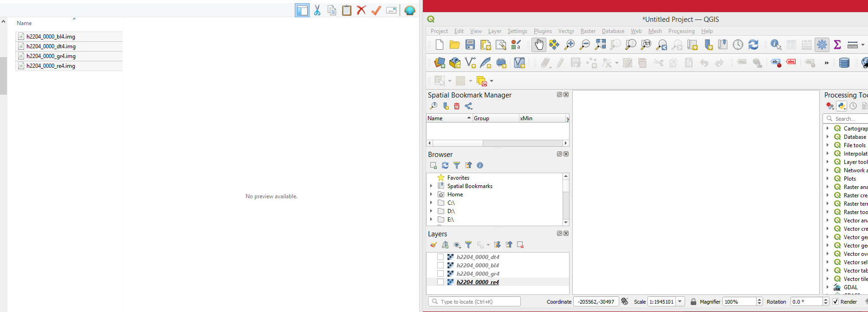This screenshot has width=868, height=312.
Task: Sort bookmarks by Group column header
Action: click(x=496, y=118)
